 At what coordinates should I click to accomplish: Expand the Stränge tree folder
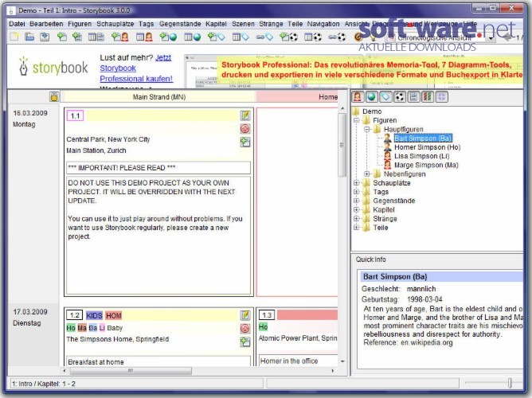pyautogui.click(x=356, y=219)
